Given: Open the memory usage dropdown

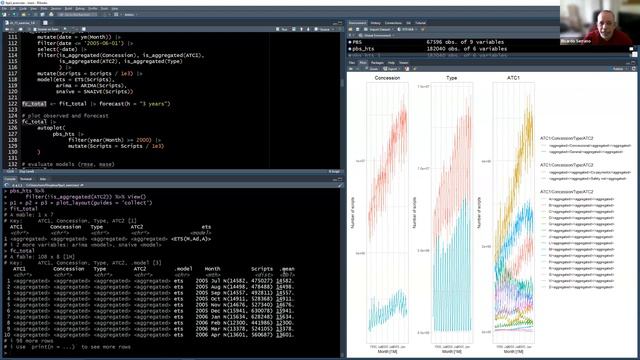Looking at the screenshot, I should (407, 29).
